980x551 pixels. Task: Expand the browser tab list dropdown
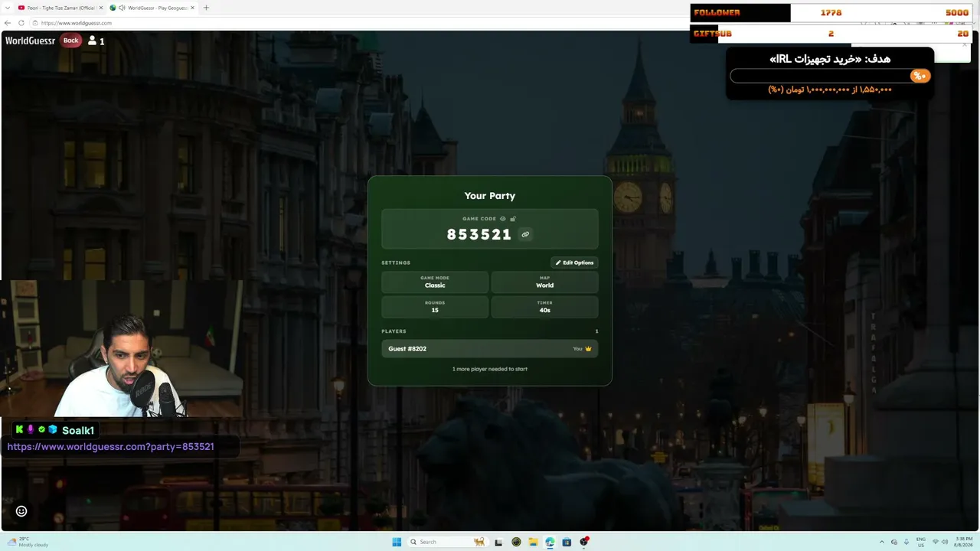click(x=8, y=8)
